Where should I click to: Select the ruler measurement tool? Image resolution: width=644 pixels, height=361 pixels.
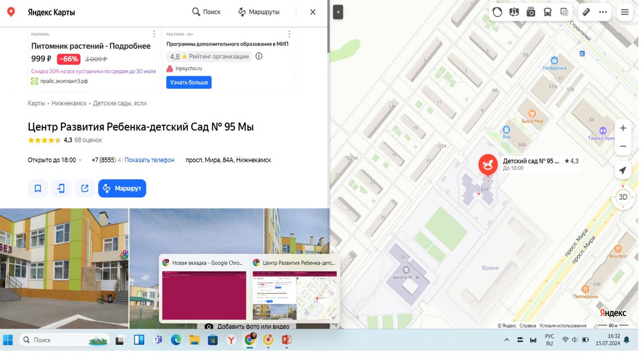[x=586, y=12]
